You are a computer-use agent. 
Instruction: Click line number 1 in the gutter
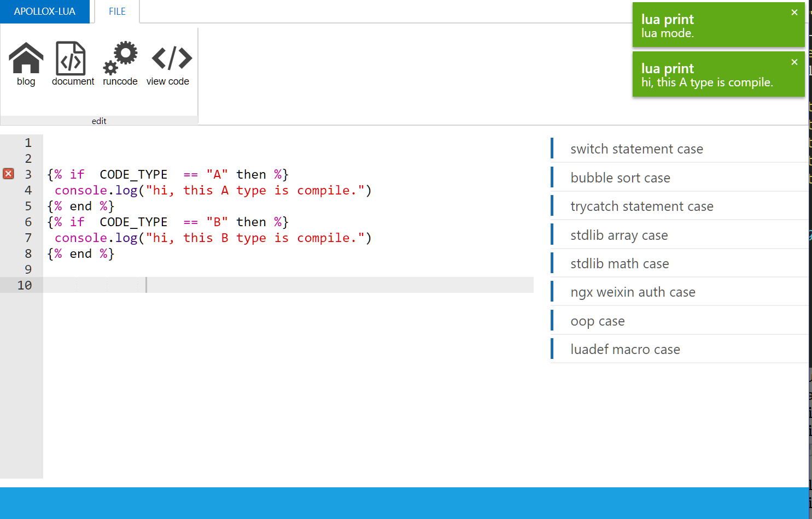click(28, 143)
